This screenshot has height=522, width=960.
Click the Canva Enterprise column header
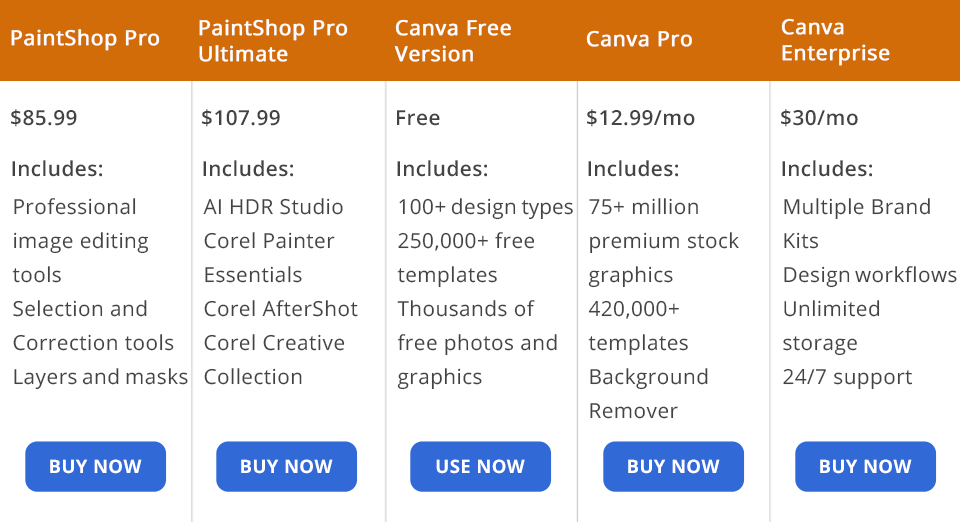click(x=835, y=41)
